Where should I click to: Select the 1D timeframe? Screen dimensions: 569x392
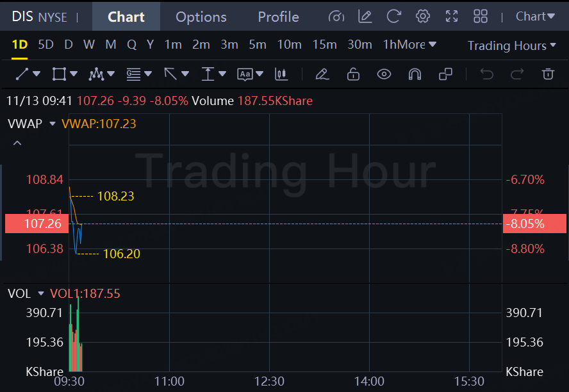tap(20, 45)
